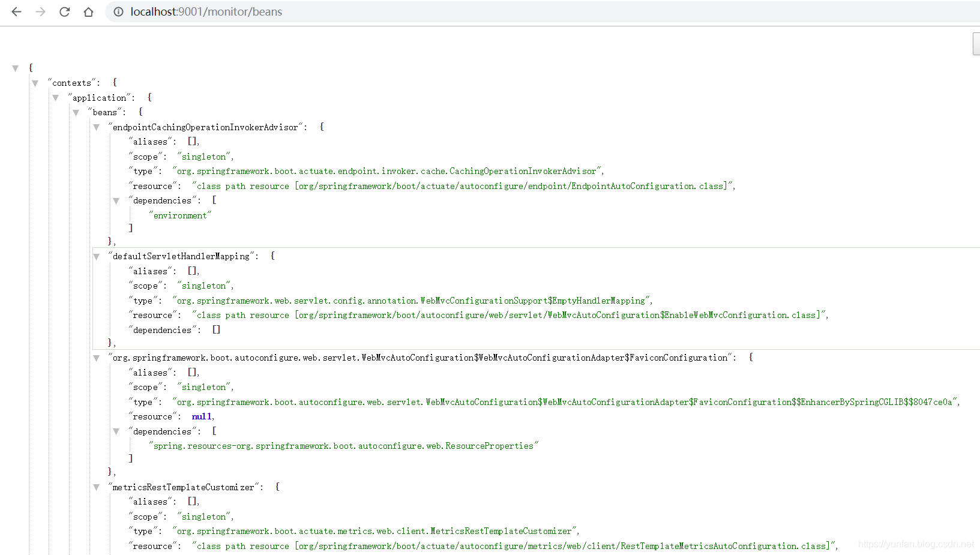Click the RestTemplateMetricsAutoConfiguration.class resource value

click(x=514, y=546)
